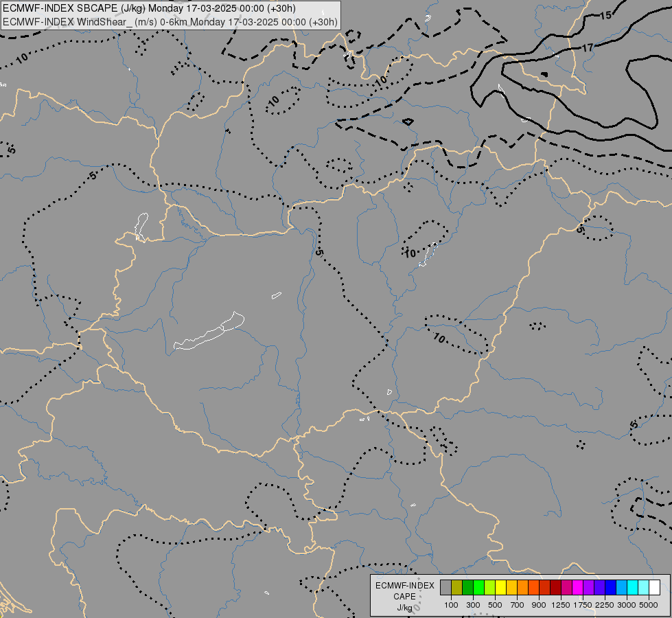Click the 300 legend value label

point(473,605)
